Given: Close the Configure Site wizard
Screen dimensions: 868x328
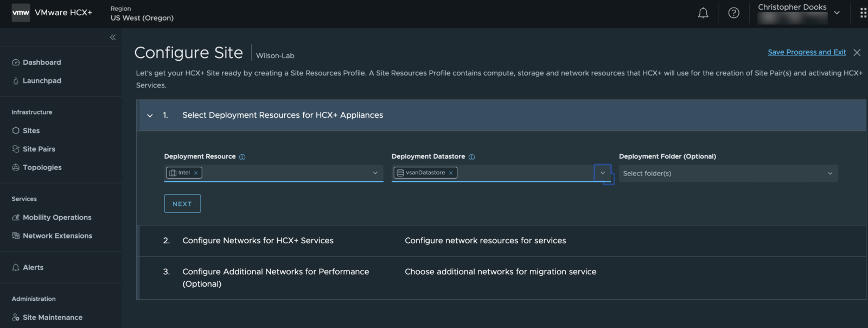Looking at the screenshot, I should (857, 52).
